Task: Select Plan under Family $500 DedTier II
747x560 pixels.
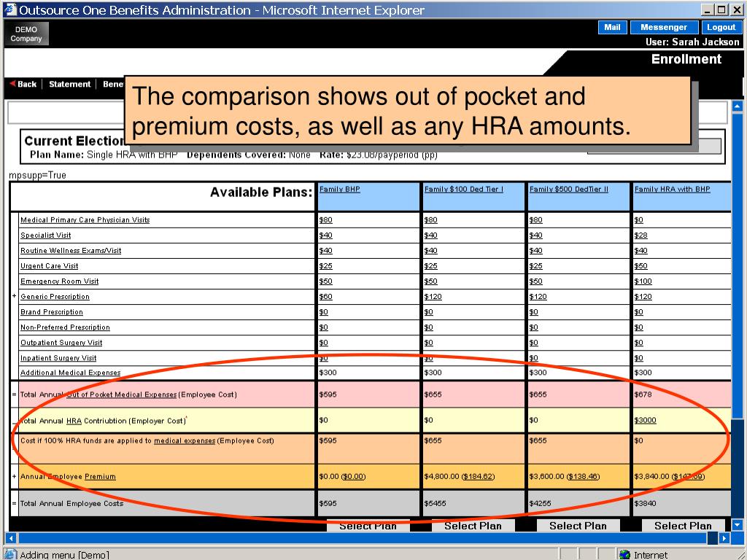Action: (x=578, y=526)
